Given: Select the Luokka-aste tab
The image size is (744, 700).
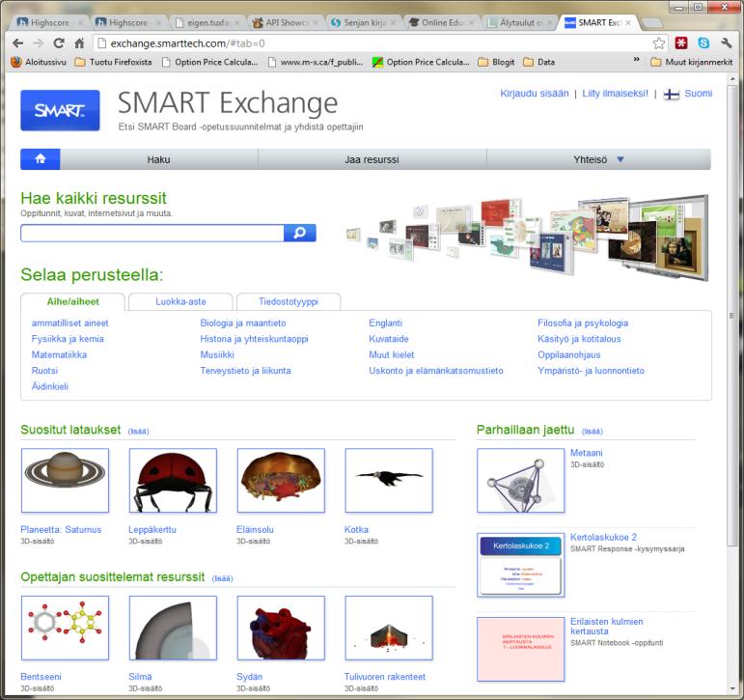Looking at the screenshot, I should point(180,301).
